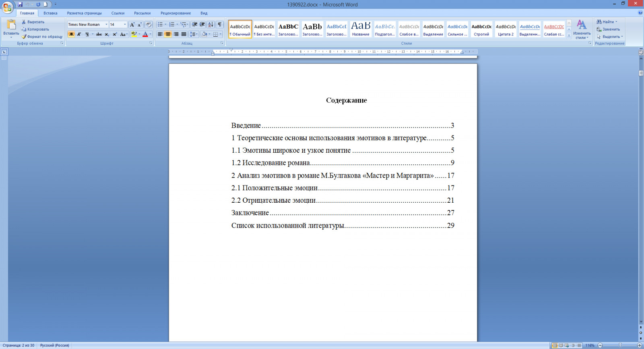This screenshot has width=644, height=349.
Task: Open the Абзац dialog launcher
Action: pos(222,43)
